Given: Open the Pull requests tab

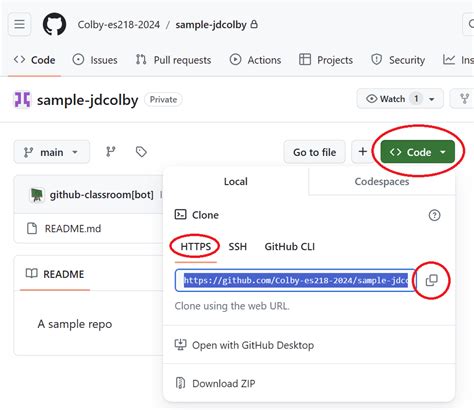Looking at the screenshot, I should tap(173, 60).
